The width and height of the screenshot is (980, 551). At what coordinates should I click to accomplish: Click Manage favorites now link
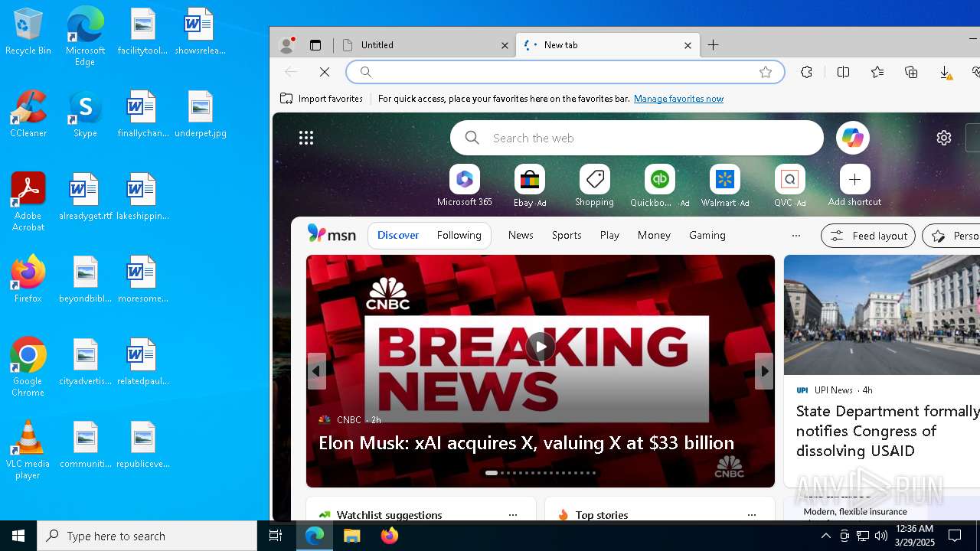[678, 99]
